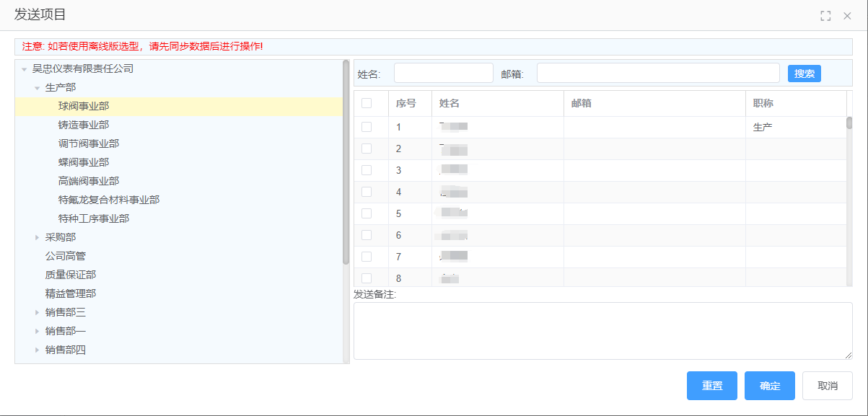The width and height of the screenshot is (868, 416).
Task: Expand the 销售部三 tree node arrow
Action: (x=38, y=312)
